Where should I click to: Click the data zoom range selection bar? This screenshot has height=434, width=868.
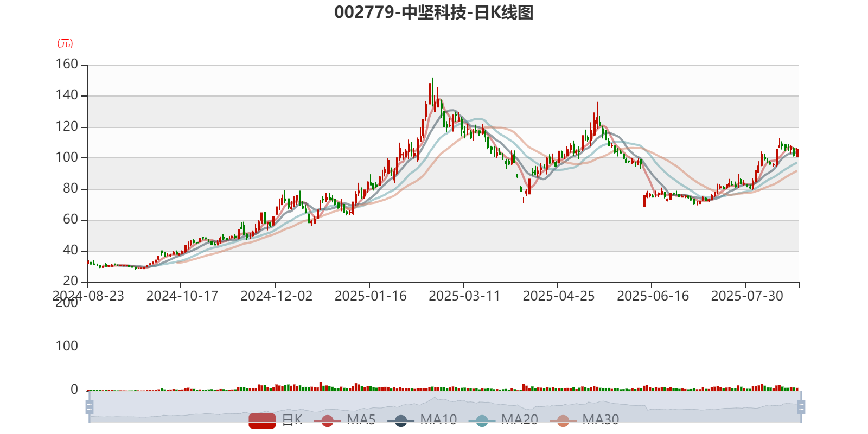(x=445, y=406)
